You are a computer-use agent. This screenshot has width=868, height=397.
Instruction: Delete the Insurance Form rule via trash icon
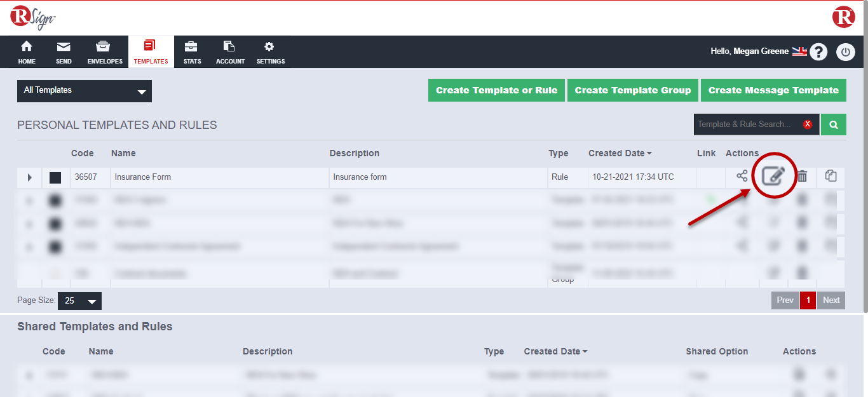click(x=803, y=177)
